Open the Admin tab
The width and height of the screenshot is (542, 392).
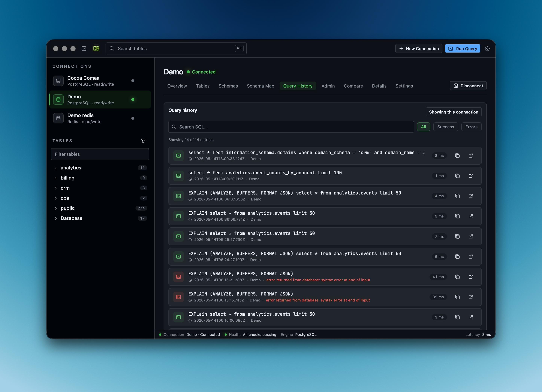328,86
